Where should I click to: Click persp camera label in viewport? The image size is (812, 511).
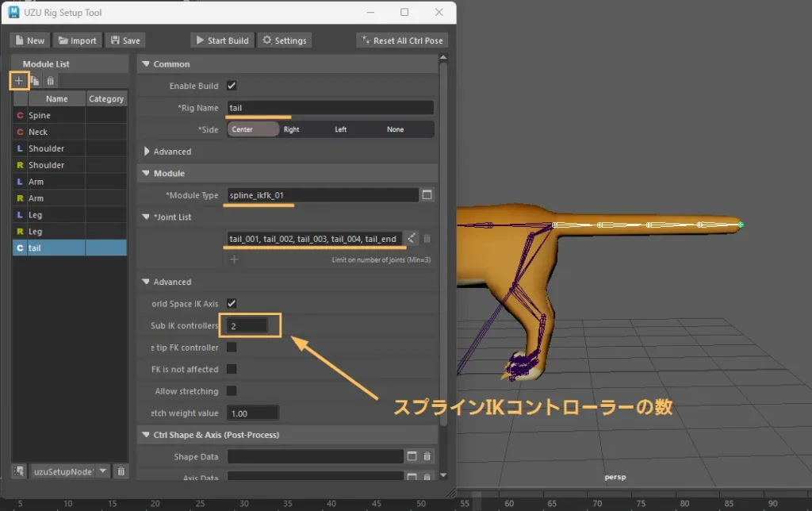pos(615,477)
